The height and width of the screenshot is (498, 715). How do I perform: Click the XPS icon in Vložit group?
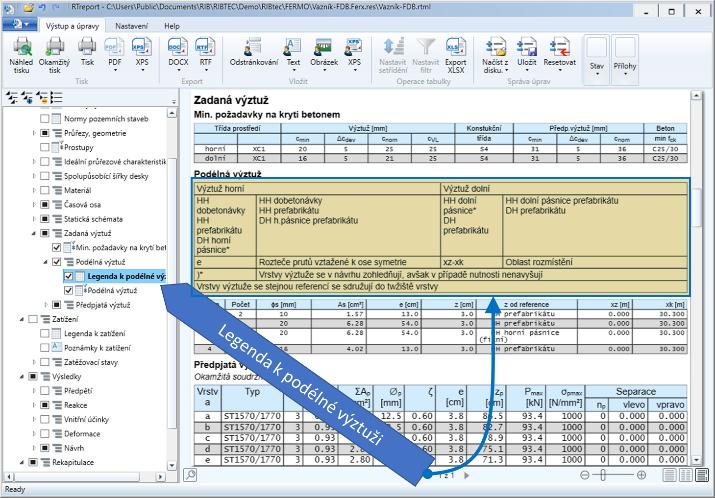click(354, 47)
